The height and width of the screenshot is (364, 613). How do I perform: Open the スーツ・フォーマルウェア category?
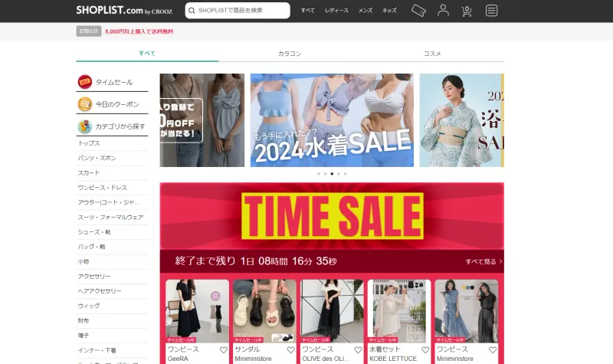click(x=112, y=218)
